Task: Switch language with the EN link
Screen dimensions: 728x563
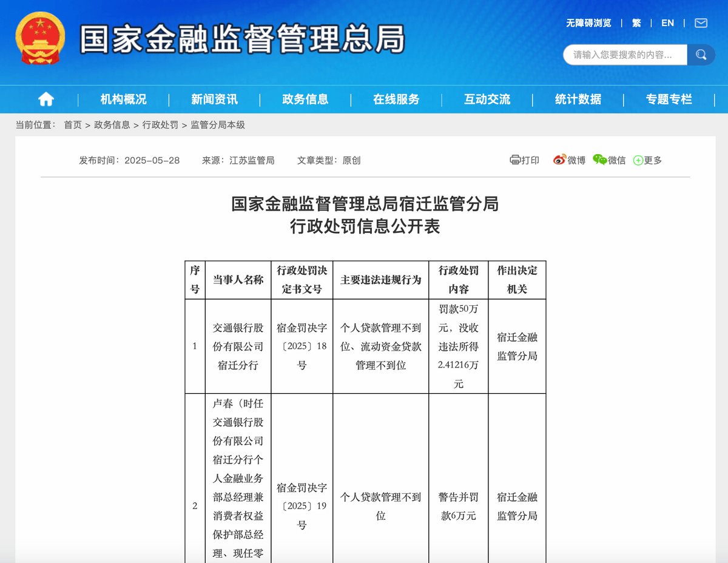Action: [667, 23]
